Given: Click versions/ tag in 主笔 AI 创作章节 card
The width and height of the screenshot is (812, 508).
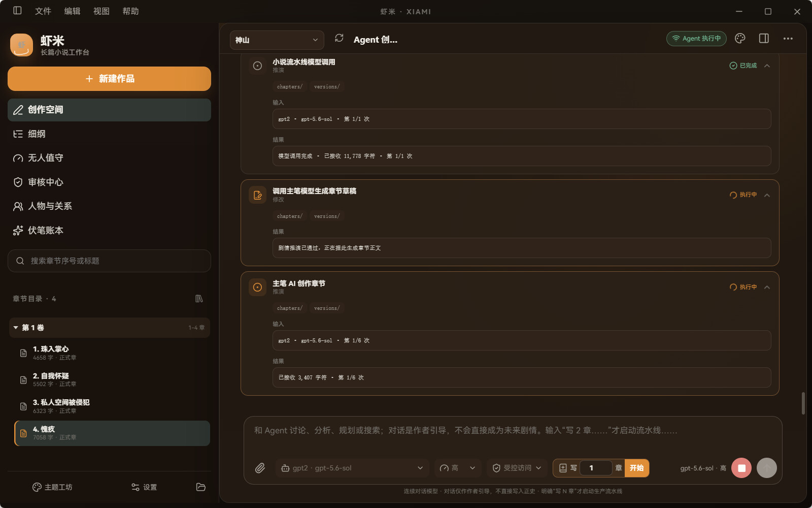Looking at the screenshot, I should 327,308.
